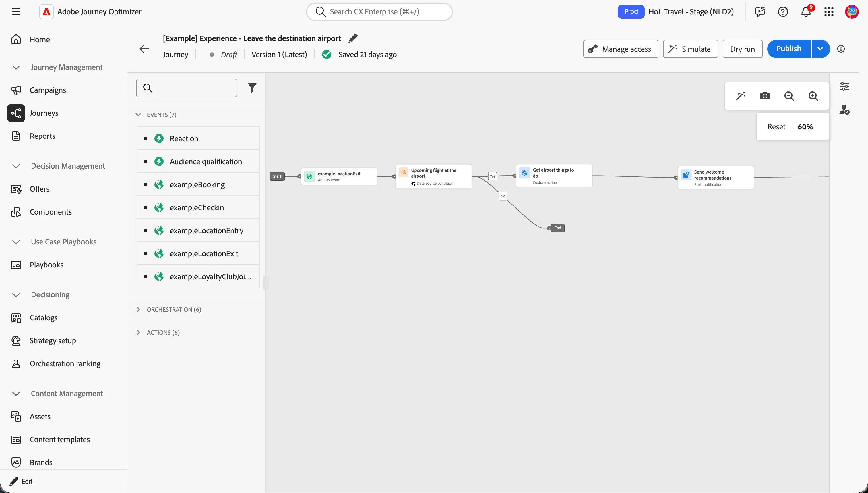Image resolution: width=868 pixels, height=493 pixels.
Task: Click the Simulate button
Action: pos(690,49)
